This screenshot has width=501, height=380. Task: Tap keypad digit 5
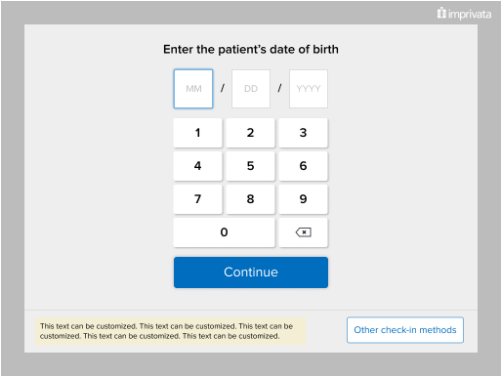[250, 166]
